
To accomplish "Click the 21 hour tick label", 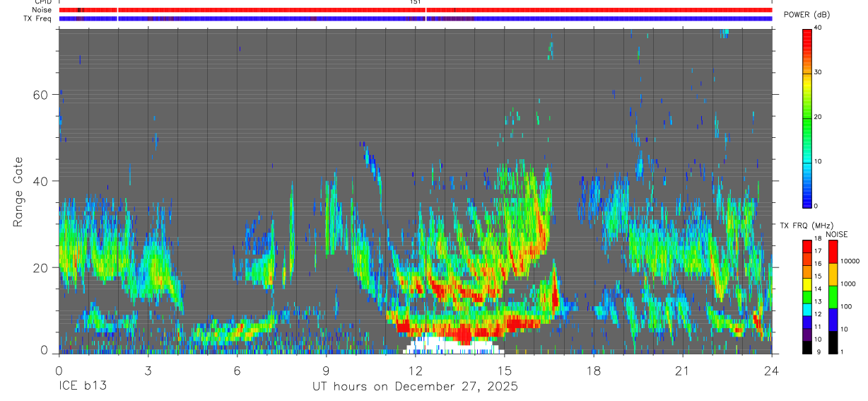I will click(682, 371).
